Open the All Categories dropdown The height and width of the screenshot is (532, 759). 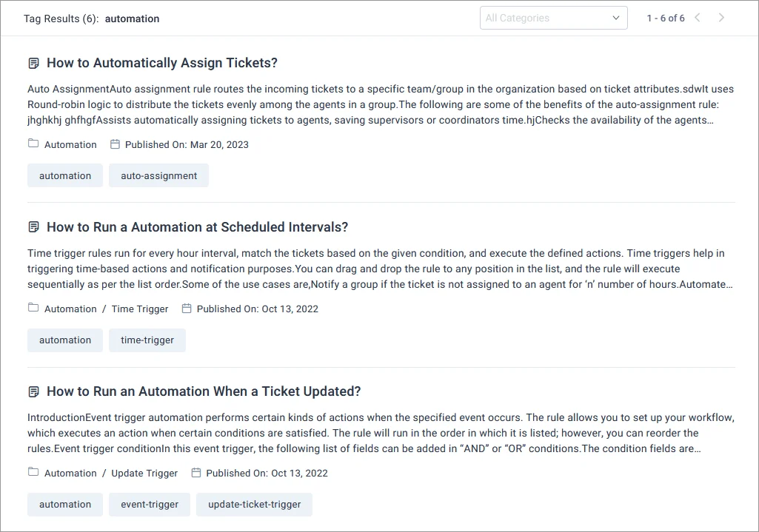[548, 18]
